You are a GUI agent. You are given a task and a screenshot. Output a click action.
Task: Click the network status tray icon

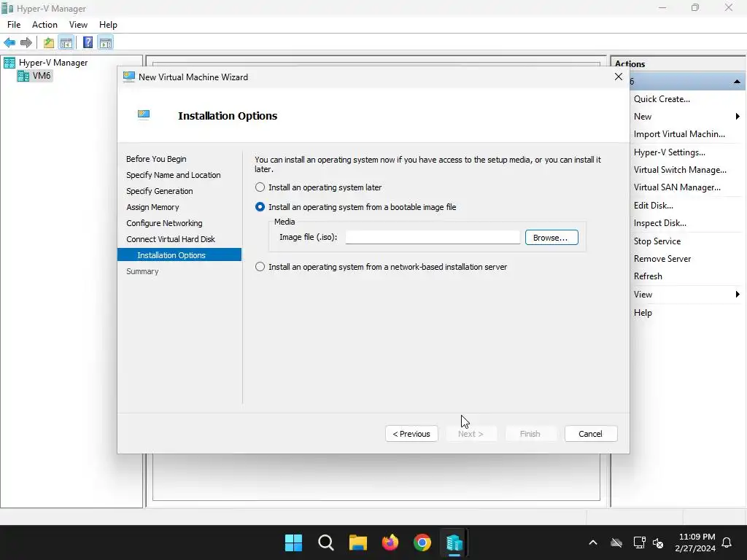point(639,542)
